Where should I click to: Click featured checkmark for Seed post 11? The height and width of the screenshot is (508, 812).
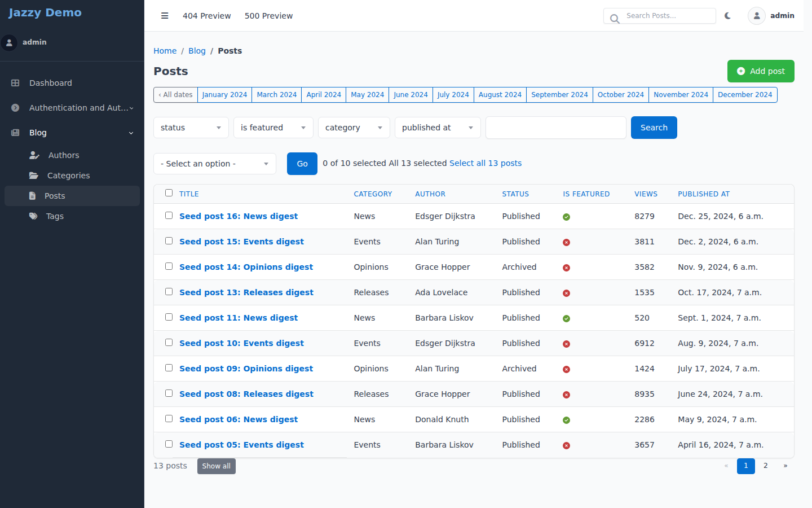point(566,318)
